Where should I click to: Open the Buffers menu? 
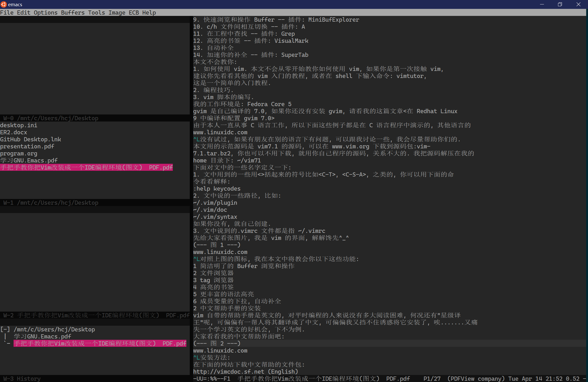[73, 13]
